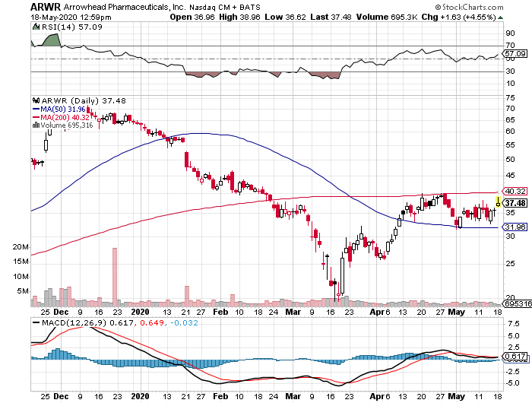Click the blue MA(50) 31.96 legend entry
The width and height of the screenshot is (532, 403).
(59, 109)
